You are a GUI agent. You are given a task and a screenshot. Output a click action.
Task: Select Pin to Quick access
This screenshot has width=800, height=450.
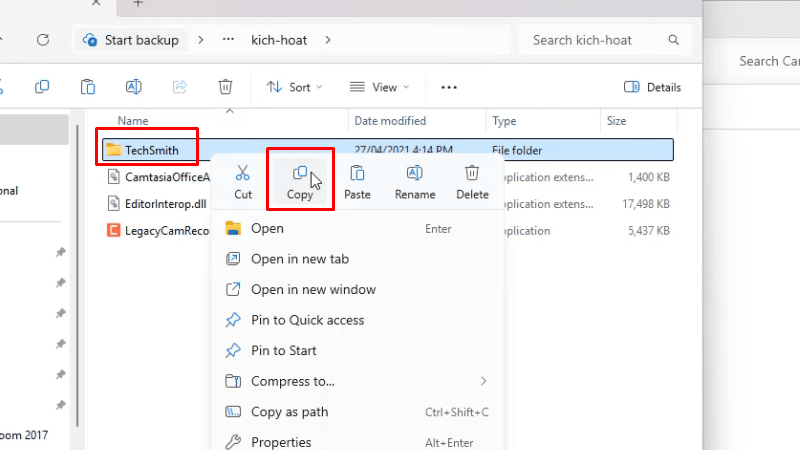point(307,320)
